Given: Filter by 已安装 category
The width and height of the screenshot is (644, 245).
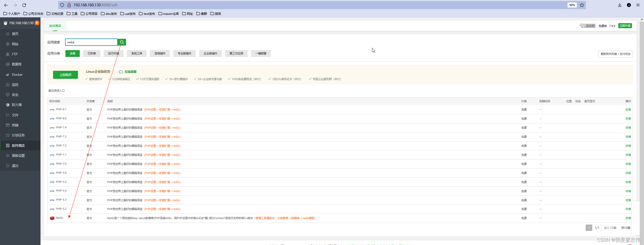Looking at the screenshot, I should click(92, 53).
